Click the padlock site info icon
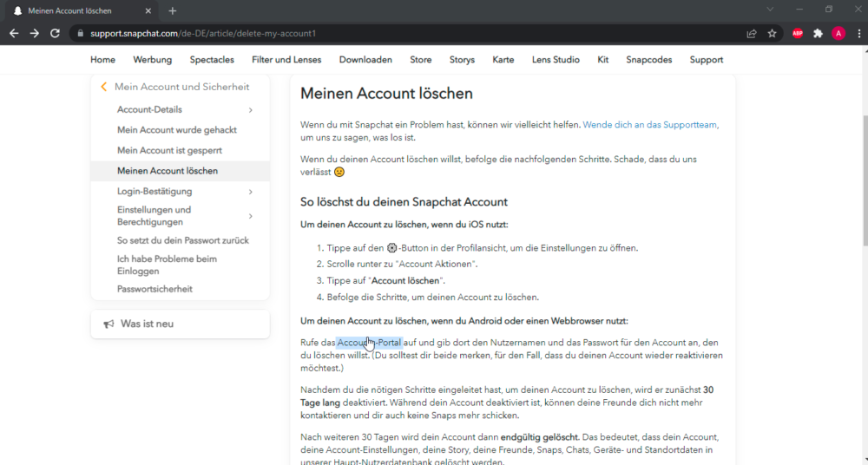Viewport: 868px width, 465px height. coord(80,33)
